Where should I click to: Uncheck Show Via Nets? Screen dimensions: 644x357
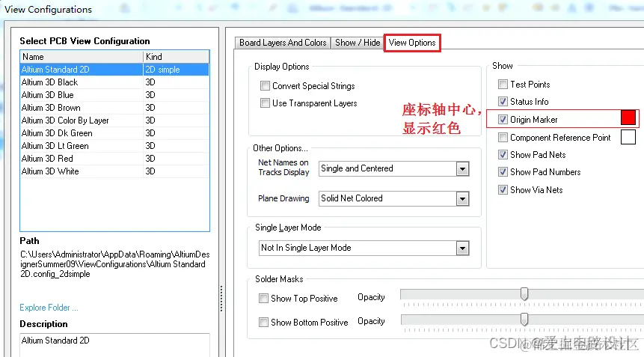(x=503, y=190)
